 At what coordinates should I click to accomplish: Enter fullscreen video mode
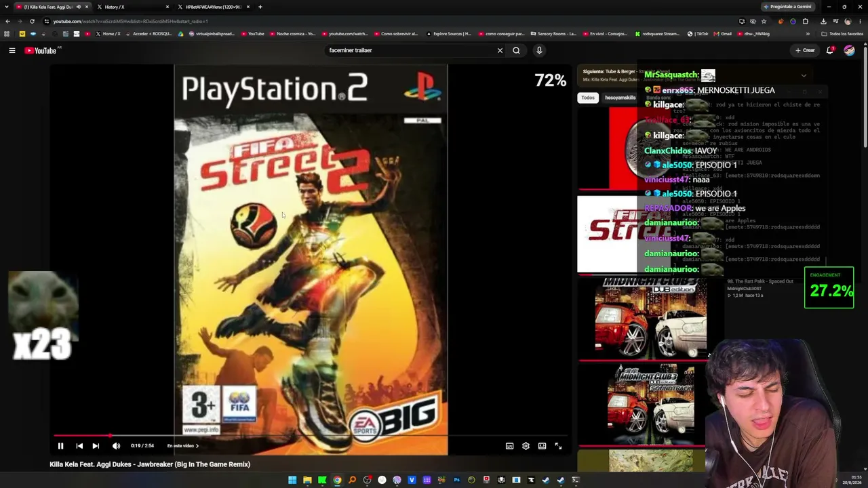(558, 446)
